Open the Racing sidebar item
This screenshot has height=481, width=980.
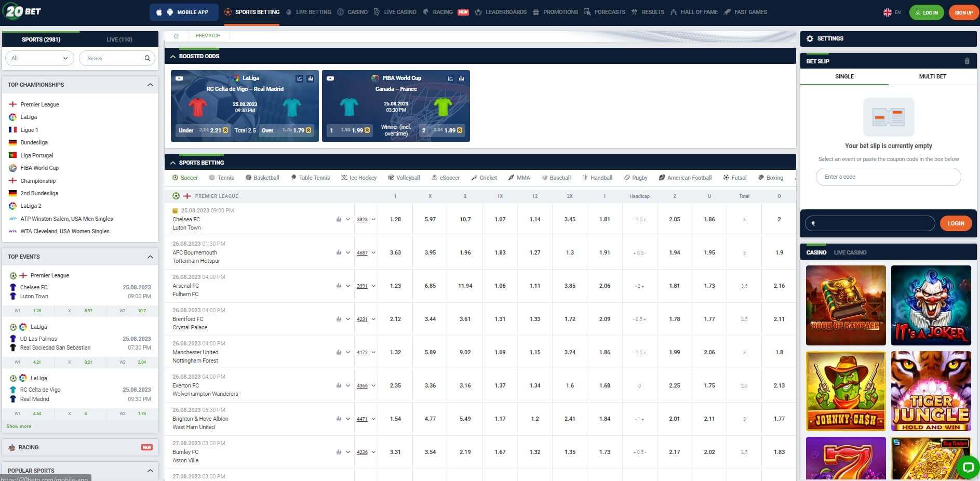80,447
